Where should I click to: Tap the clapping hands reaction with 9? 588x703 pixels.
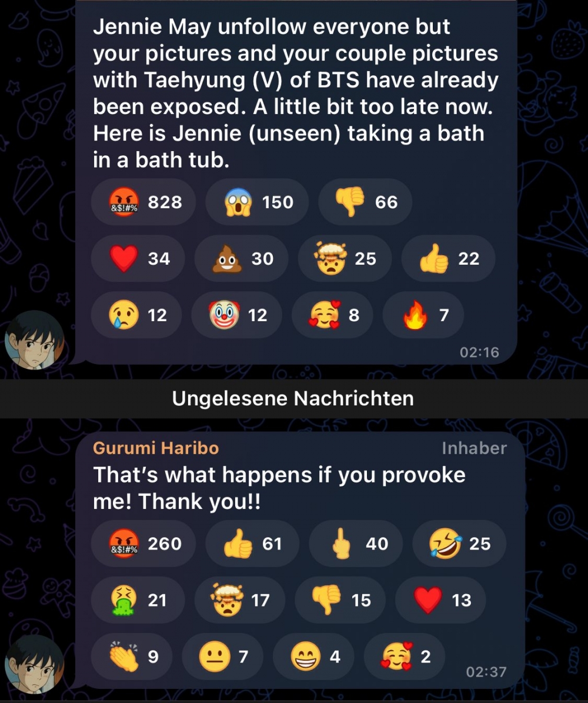132,657
